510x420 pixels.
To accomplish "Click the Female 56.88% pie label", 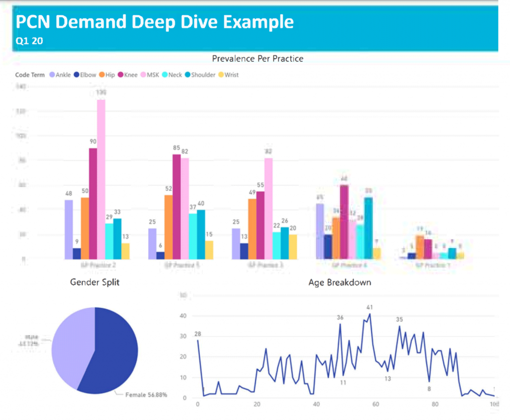I will [x=145, y=395].
